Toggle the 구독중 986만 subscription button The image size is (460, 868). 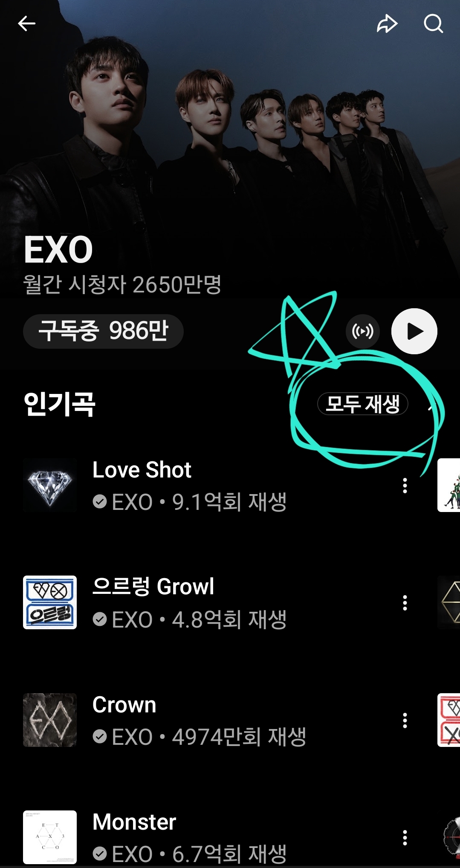pos(103,331)
